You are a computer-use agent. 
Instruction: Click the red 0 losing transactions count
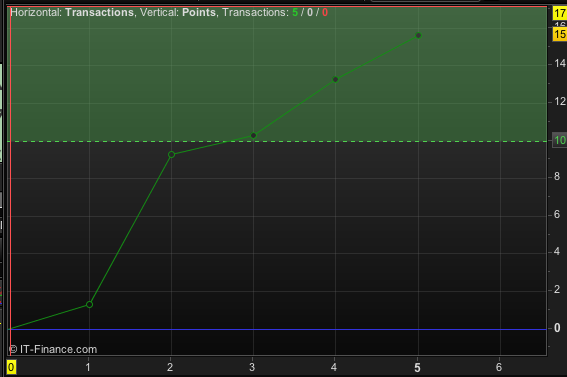click(325, 12)
